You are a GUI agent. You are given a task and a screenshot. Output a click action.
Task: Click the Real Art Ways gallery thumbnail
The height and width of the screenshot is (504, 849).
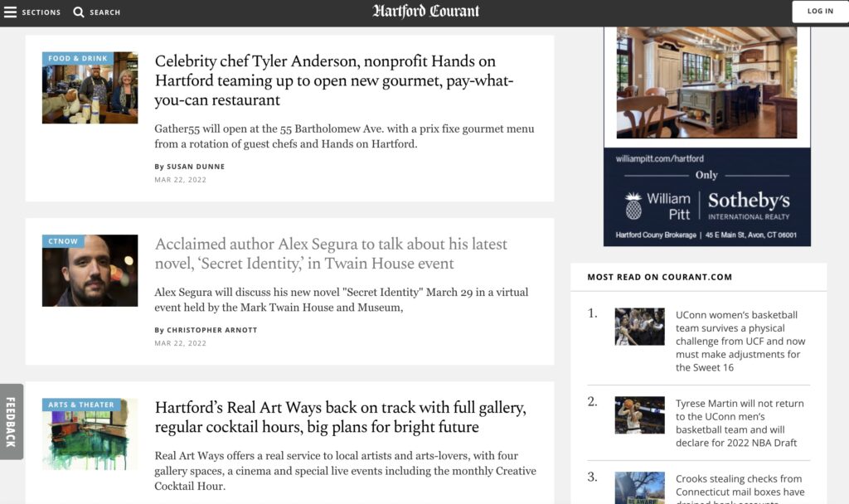click(x=90, y=434)
